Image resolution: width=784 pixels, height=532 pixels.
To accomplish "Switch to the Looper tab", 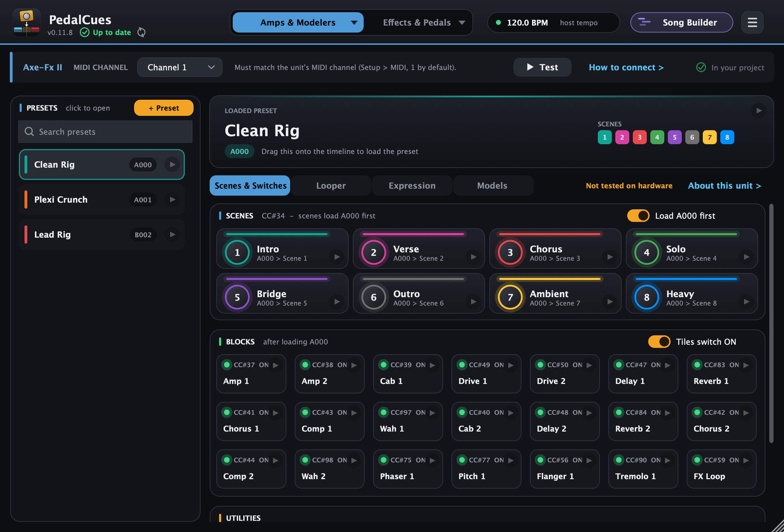I will [x=331, y=185].
